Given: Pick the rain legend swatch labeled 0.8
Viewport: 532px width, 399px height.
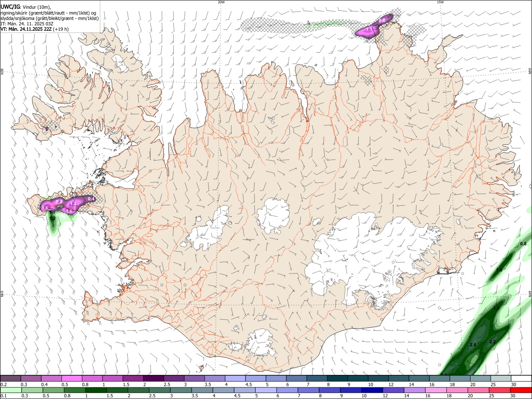Looking at the screenshot, I should (x=75, y=390).
